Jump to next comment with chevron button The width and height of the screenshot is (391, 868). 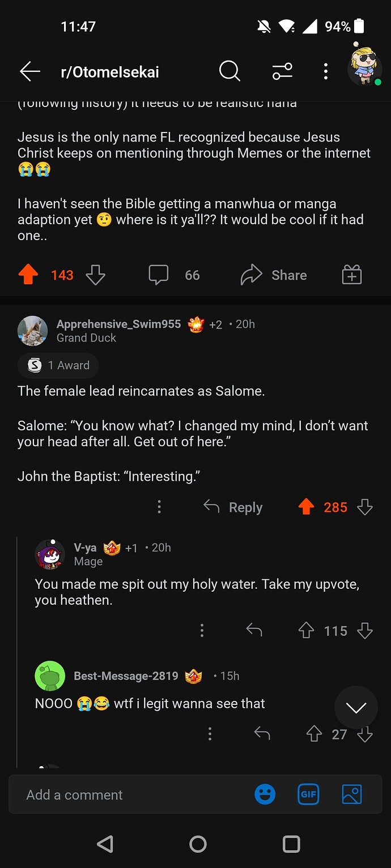point(356,708)
